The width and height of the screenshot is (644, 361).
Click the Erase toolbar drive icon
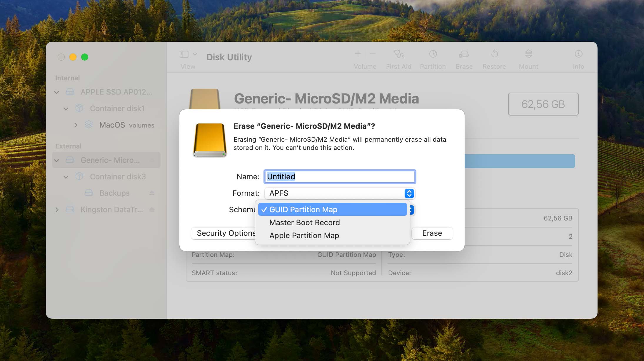tap(464, 54)
